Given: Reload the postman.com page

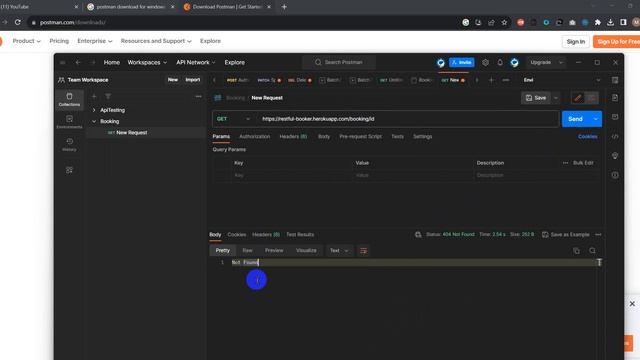Looking at the screenshot, I should point(18,22).
